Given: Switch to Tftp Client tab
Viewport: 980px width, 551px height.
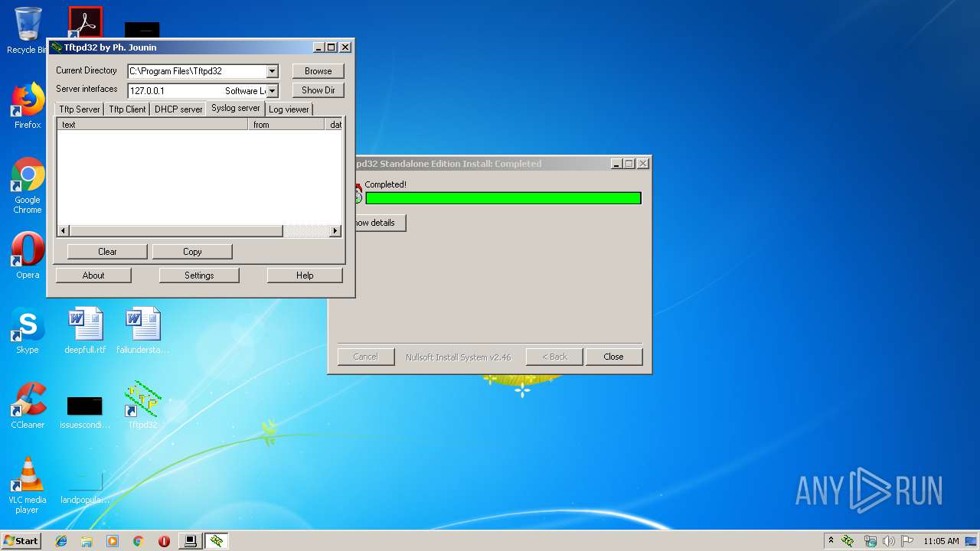Looking at the screenshot, I should (127, 109).
